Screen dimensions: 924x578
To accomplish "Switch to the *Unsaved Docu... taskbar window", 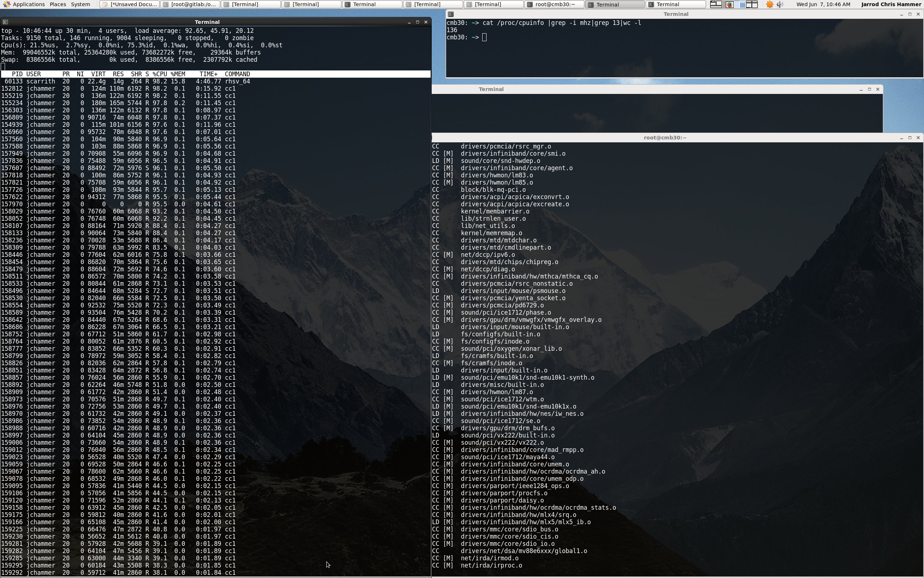I will click(130, 4).
